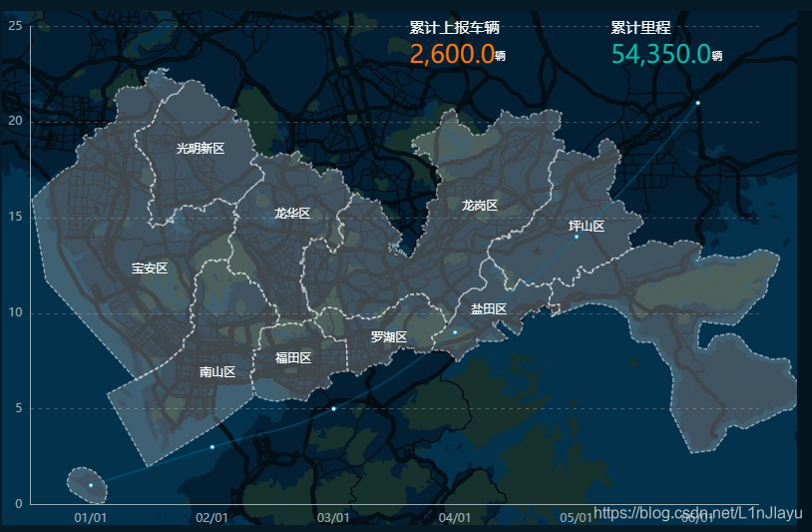The width and height of the screenshot is (812, 532).
Task: Click the teal 54,350.0 value
Action: click(x=661, y=54)
